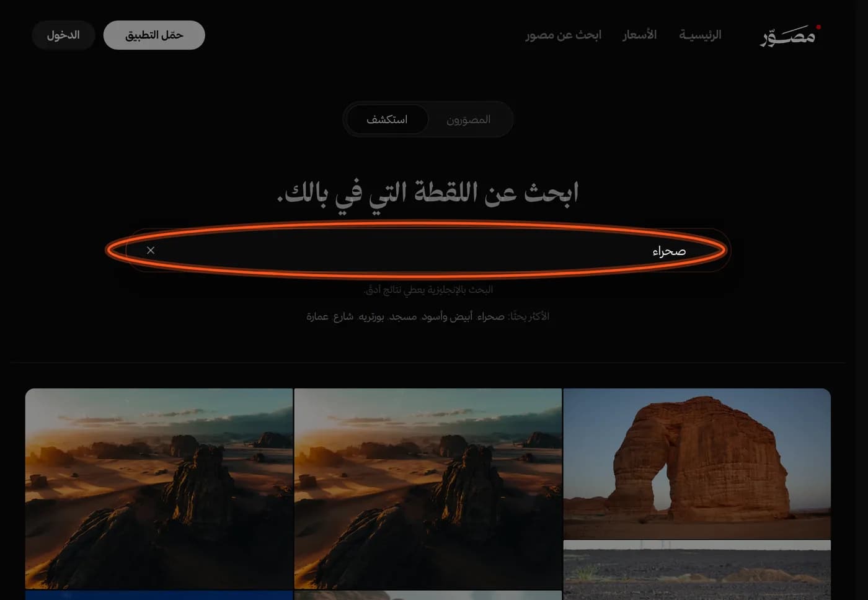Open ابحث عن مصور in the navigation

tap(564, 35)
